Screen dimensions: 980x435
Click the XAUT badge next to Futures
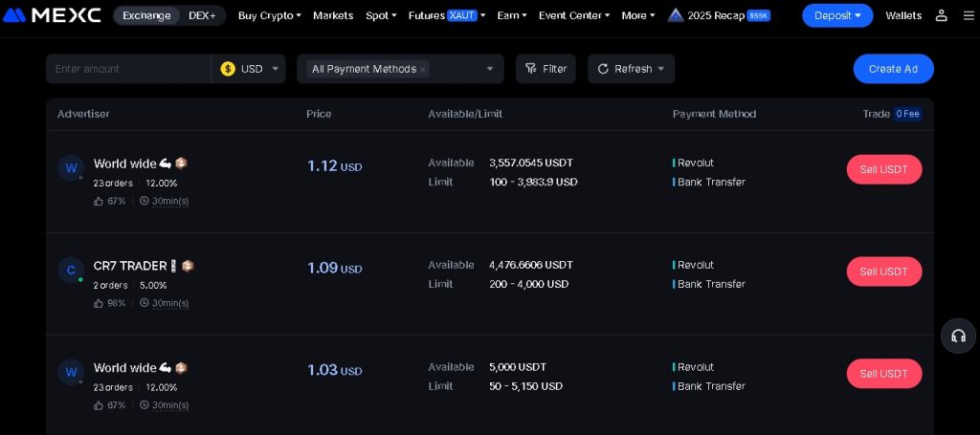click(462, 15)
